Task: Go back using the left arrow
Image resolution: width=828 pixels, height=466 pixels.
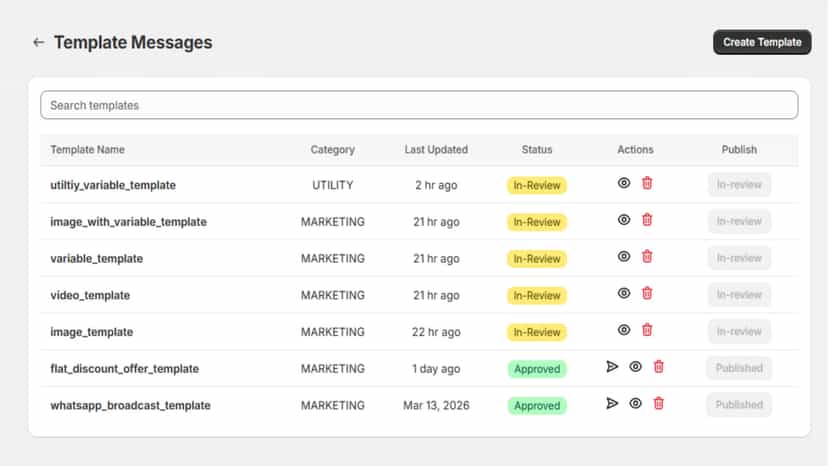Action: (39, 42)
